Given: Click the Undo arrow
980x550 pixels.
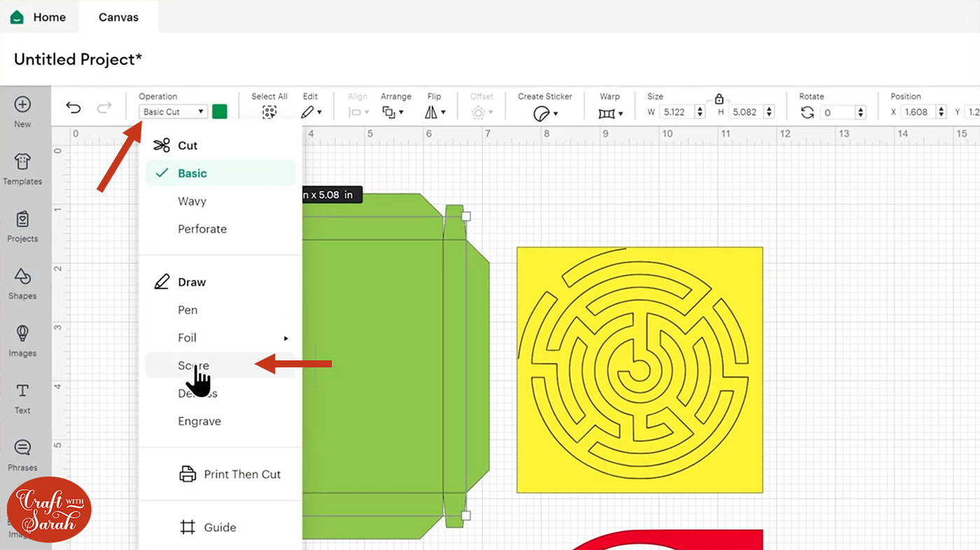Looking at the screenshot, I should point(73,106).
